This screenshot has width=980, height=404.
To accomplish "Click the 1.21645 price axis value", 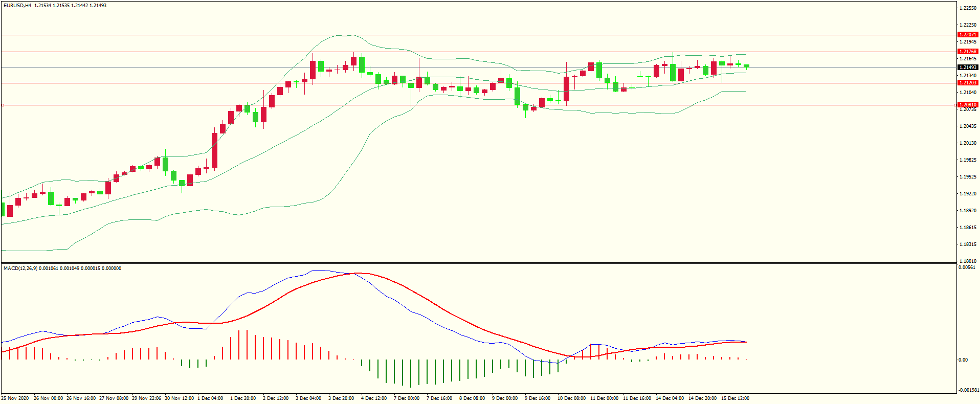I will click(x=968, y=59).
